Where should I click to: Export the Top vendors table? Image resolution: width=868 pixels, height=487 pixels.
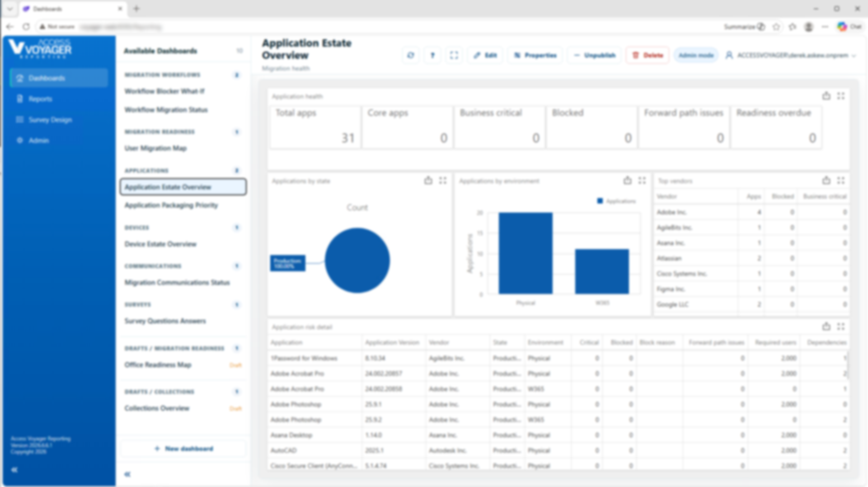pyautogui.click(x=826, y=180)
